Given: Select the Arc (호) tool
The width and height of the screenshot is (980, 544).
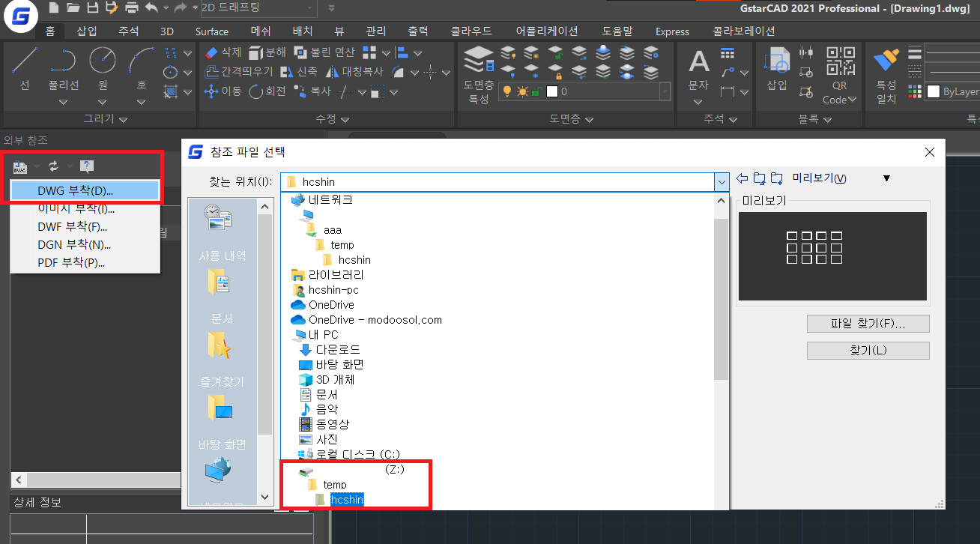Looking at the screenshot, I should 141,68.
